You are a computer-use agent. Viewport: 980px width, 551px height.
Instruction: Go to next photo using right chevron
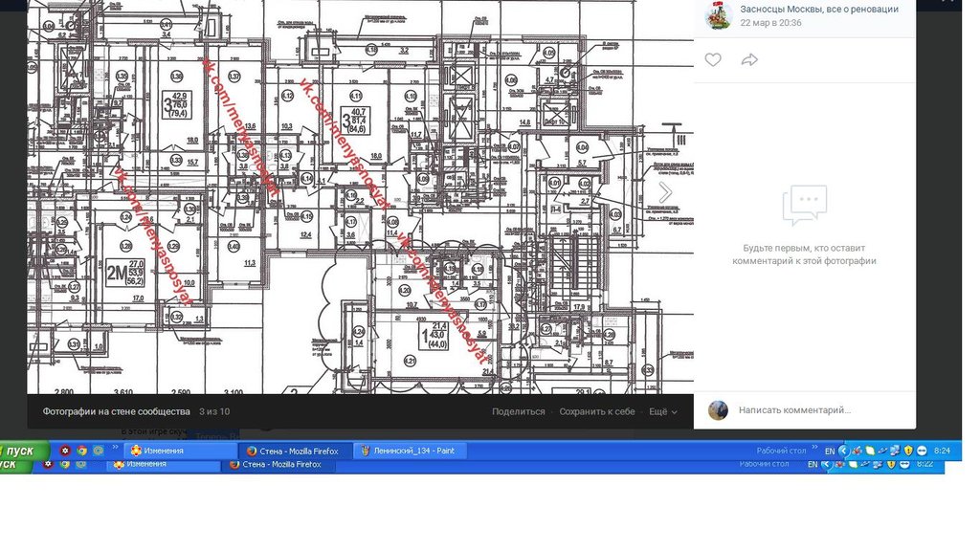(666, 192)
